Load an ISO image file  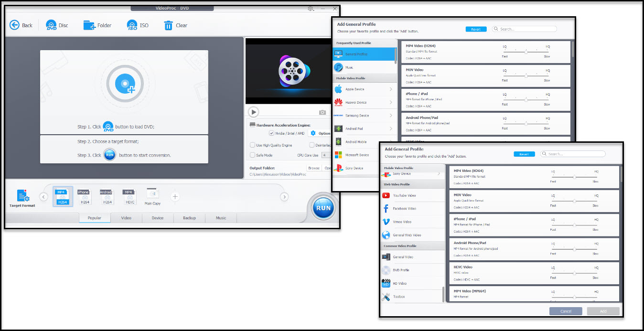[138, 25]
